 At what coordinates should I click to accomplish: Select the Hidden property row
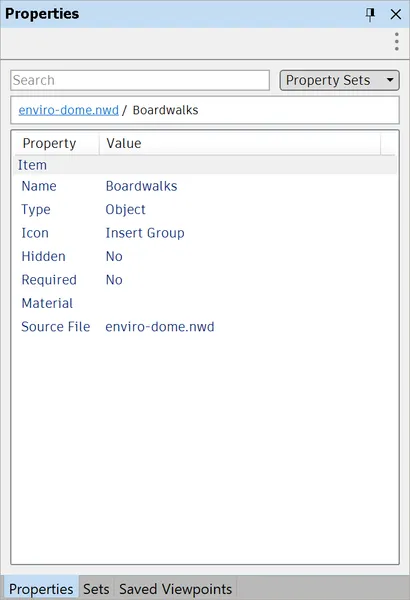pos(205,256)
